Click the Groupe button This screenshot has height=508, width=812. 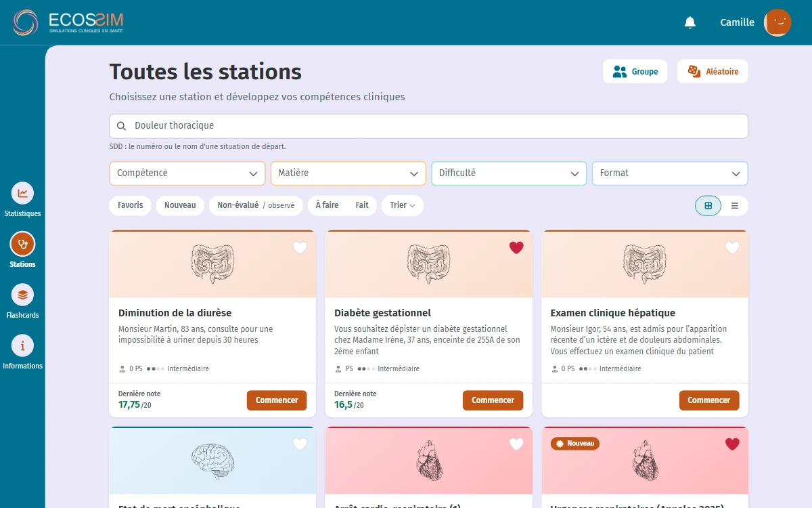635,71
